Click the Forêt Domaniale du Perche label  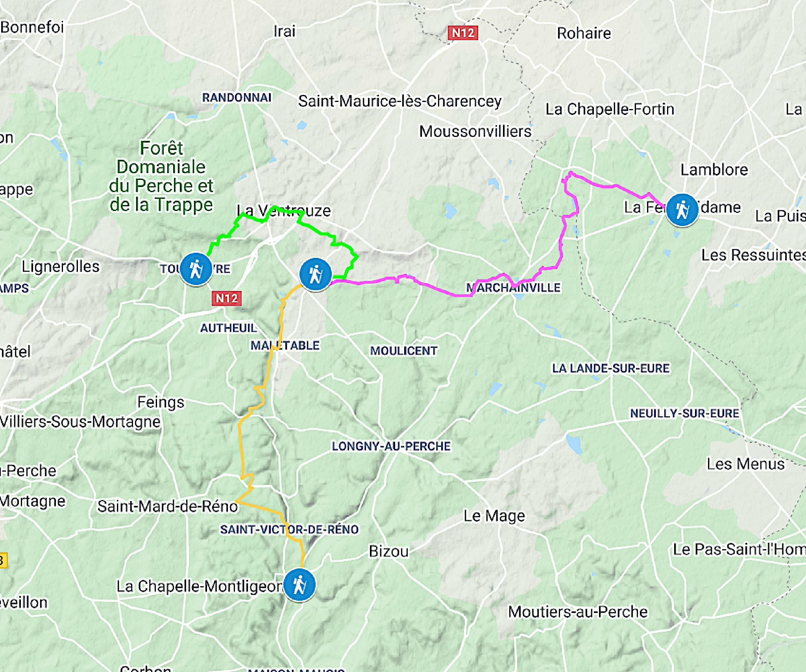point(161,176)
